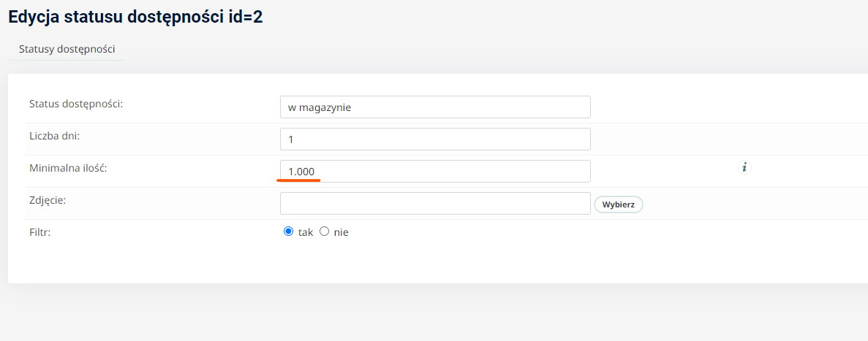Click the "Liczba dni:" field label
This screenshot has width=868, height=341.
pyautogui.click(x=55, y=135)
